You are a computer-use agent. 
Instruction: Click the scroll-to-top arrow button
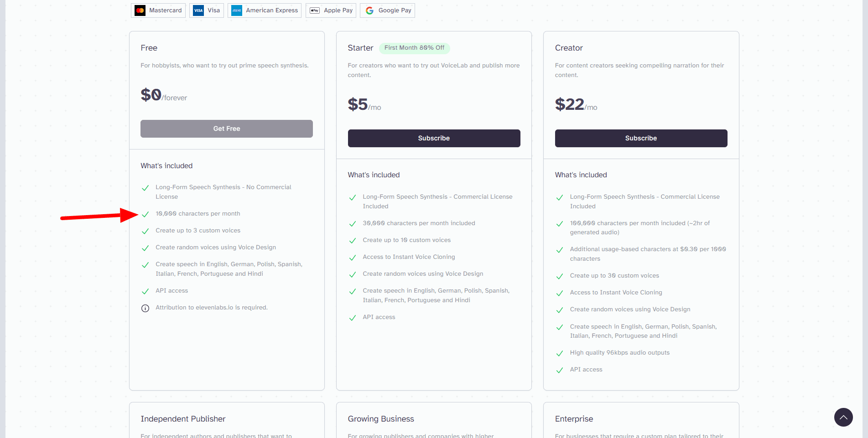point(843,417)
